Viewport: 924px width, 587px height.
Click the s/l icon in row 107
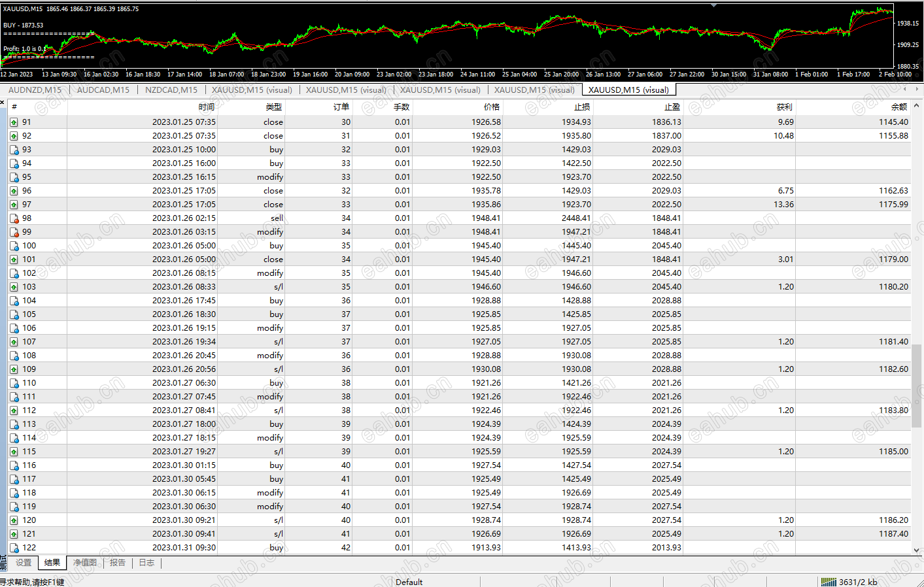coord(14,342)
